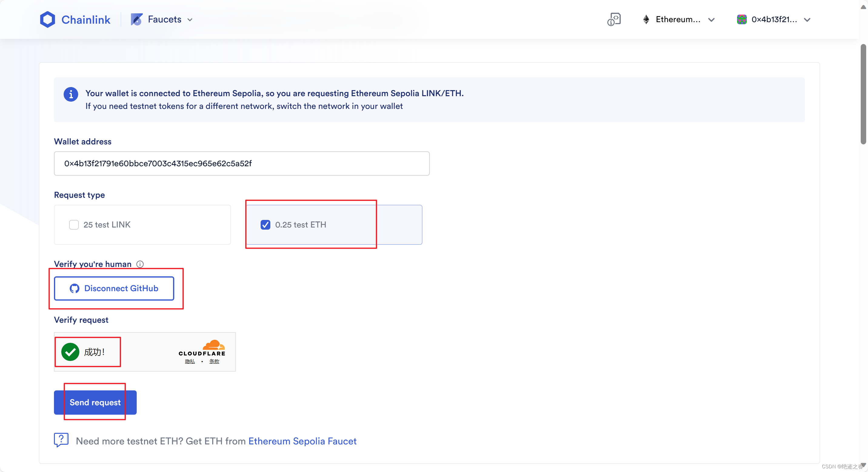Click the Chainlink hexagon logo icon
This screenshot has width=868, height=472.
click(x=47, y=19)
